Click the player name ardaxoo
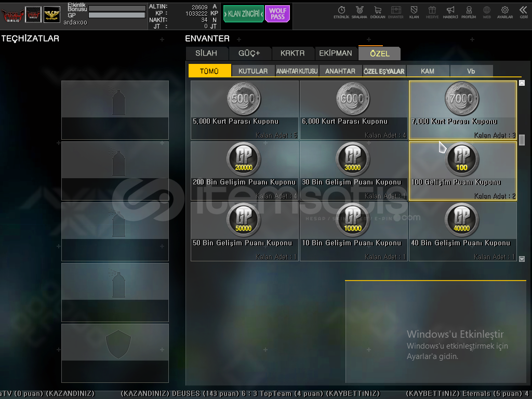532x399 pixels. 75,22
